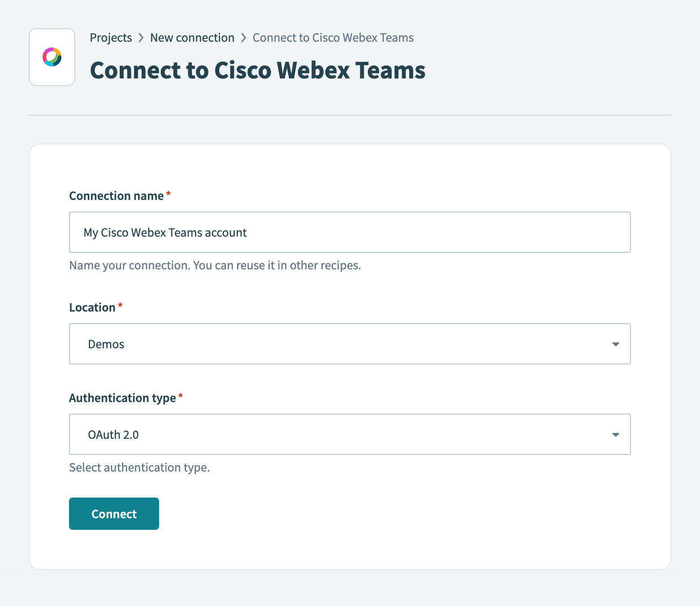The height and width of the screenshot is (606, 700).
Task: Click the chevron between Projects and New connection
Action: coord(141,38)
